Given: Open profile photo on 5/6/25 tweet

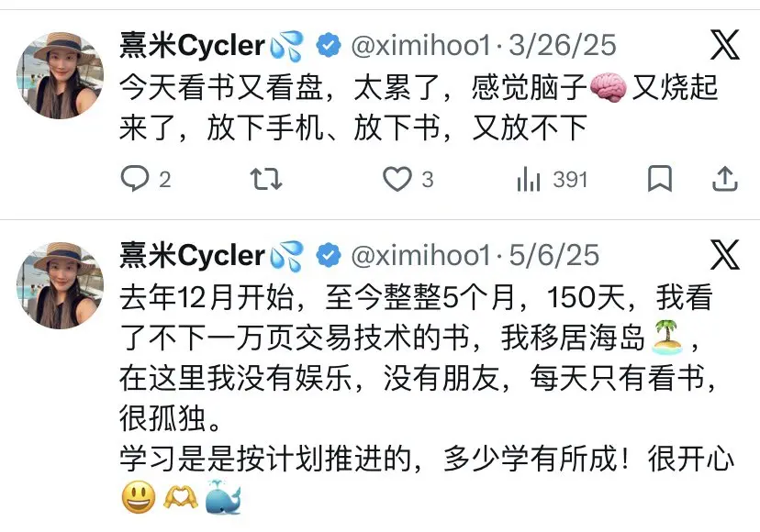Looking at the screenshot, I should pos(60,285).
